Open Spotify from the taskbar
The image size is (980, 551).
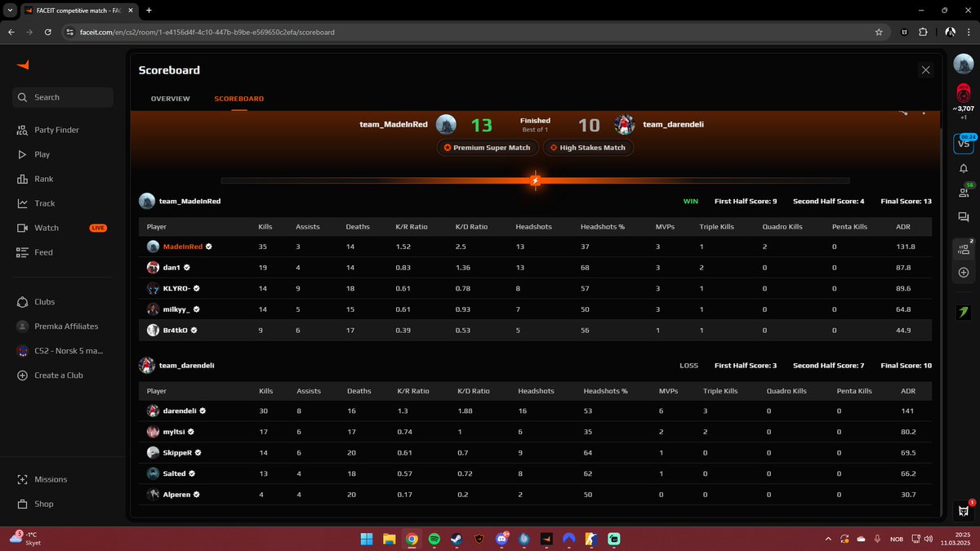click(x=434, y=539)
